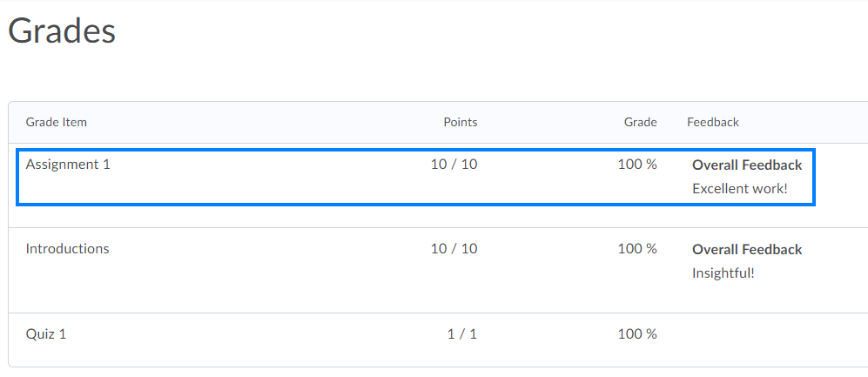The width and height of the screenshot is (868, 377).
Task: Select the Quiz 1 grade item
Action: [46, 333]
